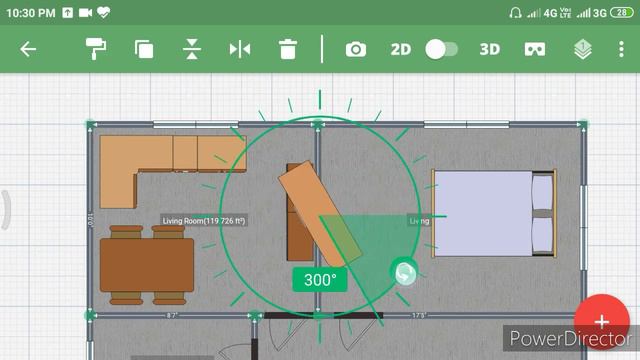
Task: Toggle the 2D/3D view switch
Action: [442, 49]
